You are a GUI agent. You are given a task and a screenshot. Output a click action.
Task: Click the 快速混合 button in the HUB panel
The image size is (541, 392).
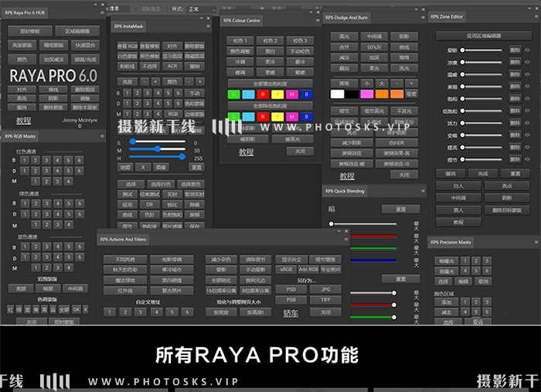click(x=85, y=45)
